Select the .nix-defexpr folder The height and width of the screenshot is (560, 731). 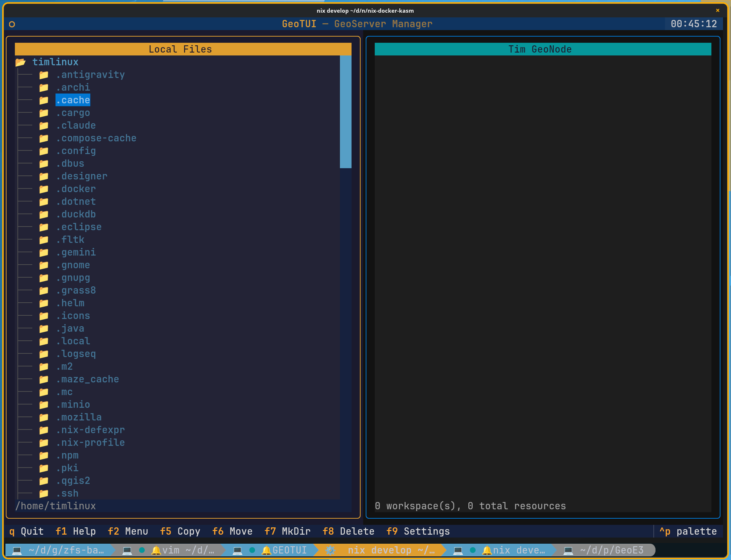coord(90,430)
